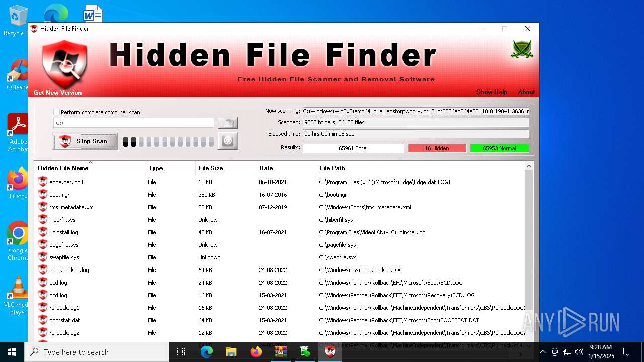
Task: Click the 380 KB file size cell
Action: pyautogui.click(x=207, y=195)
